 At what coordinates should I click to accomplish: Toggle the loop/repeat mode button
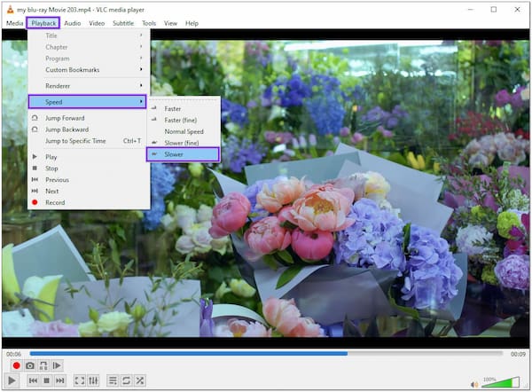coord(126,380)
